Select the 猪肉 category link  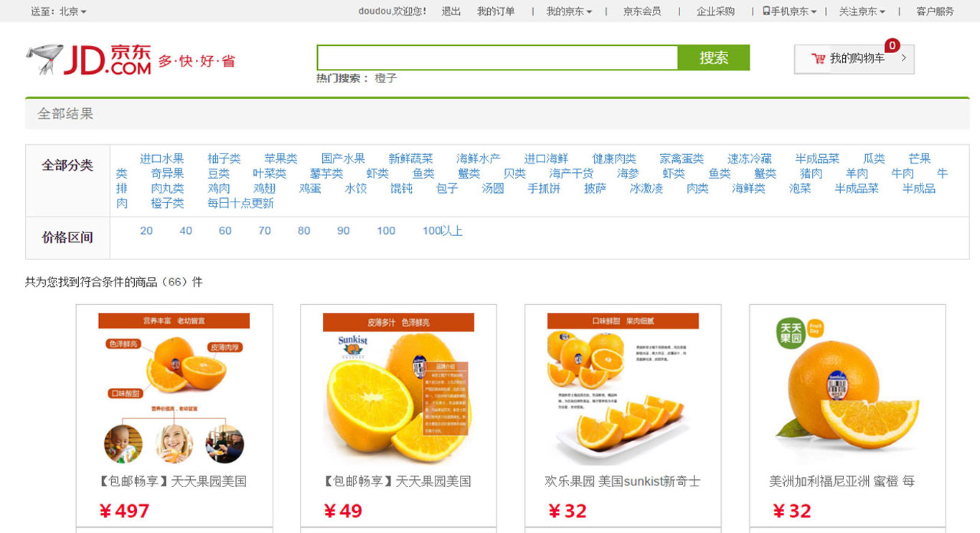(x=811, y=174)
